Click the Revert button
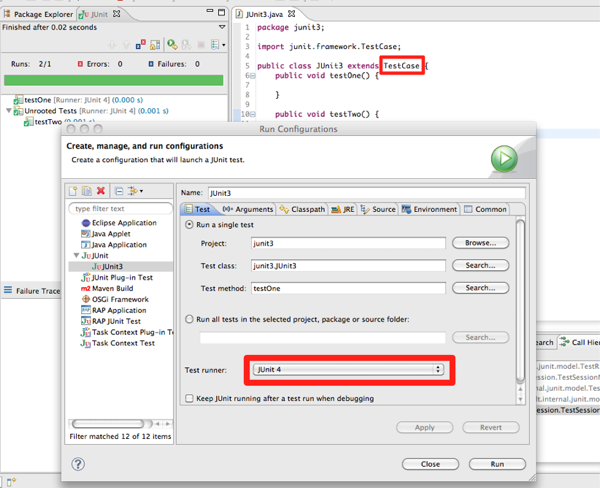 (x=491, y=428)
